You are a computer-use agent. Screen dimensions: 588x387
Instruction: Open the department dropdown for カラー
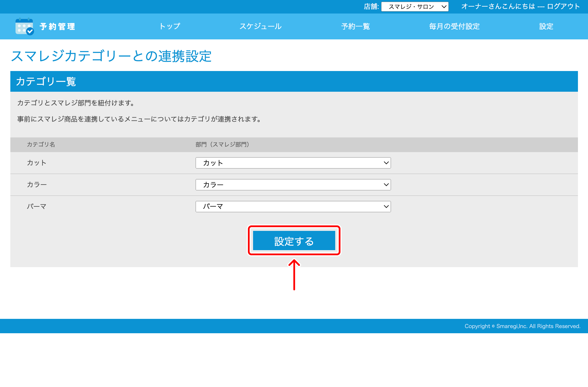pyautogui.click(x=293, y=185)
